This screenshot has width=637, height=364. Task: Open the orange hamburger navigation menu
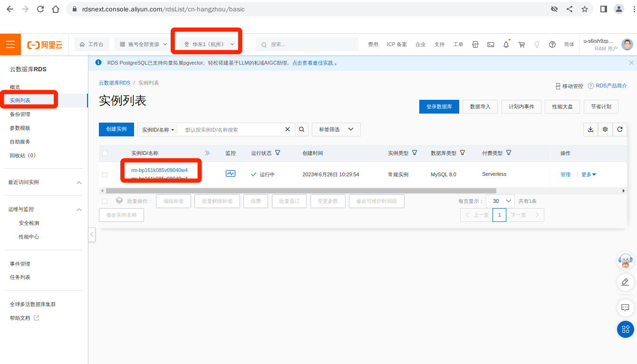[10, 44]
